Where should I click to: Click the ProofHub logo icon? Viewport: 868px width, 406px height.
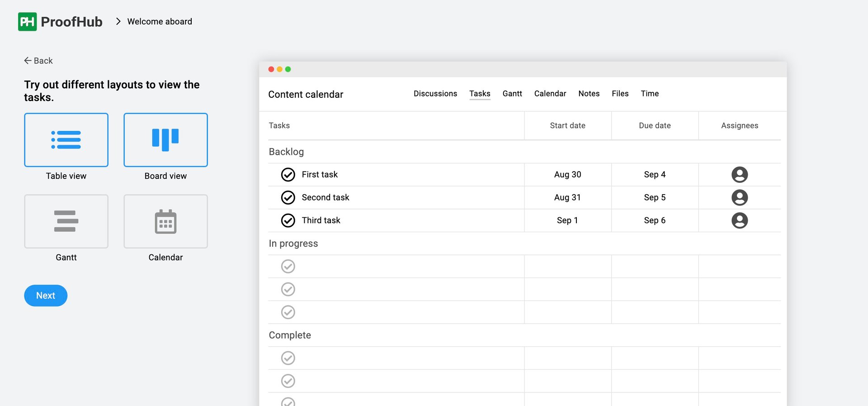[27, 22]
